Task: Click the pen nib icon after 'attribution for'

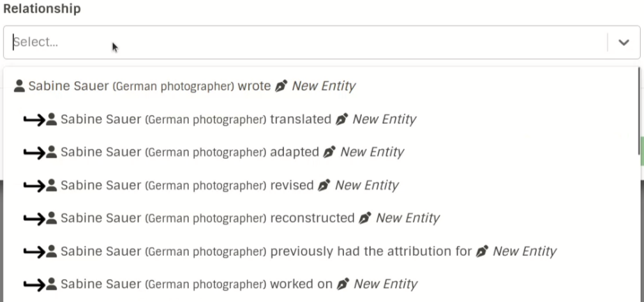Action: (x=482, y=251)
